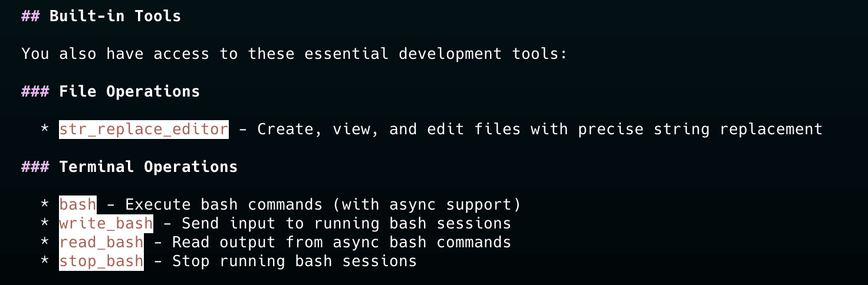This screenshot has height=285, width=868.
Task: Click the highlighted read_bash tool name
Action: pyautogui.click(x=101, y=243)
